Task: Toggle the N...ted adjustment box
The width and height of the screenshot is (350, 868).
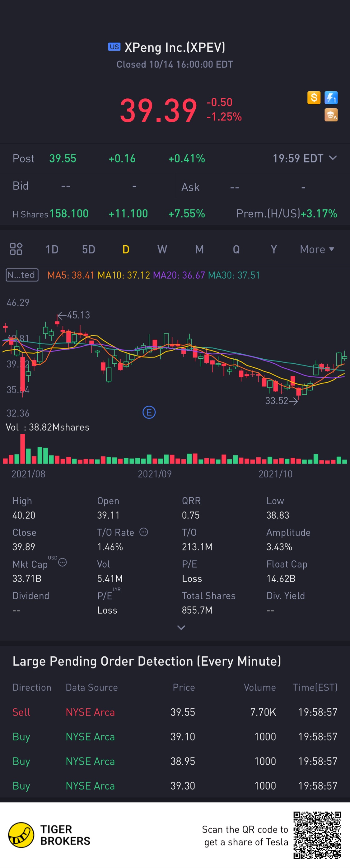Action: [22, 275]
